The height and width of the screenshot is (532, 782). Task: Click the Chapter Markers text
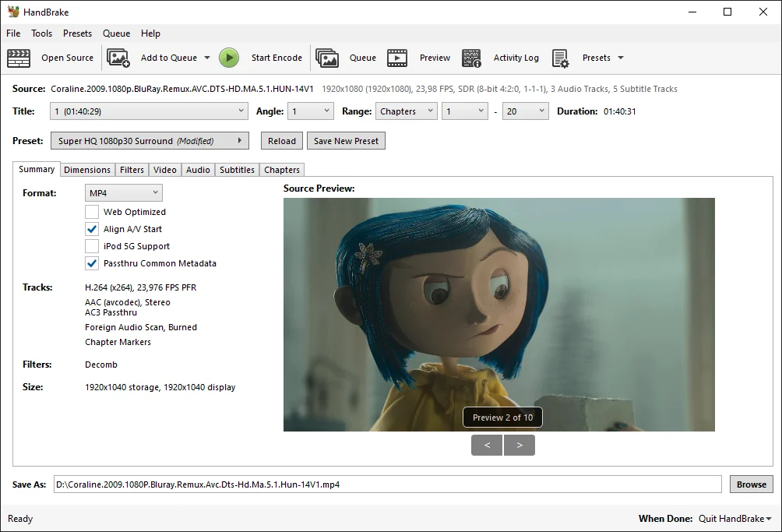tap(118, 342)
